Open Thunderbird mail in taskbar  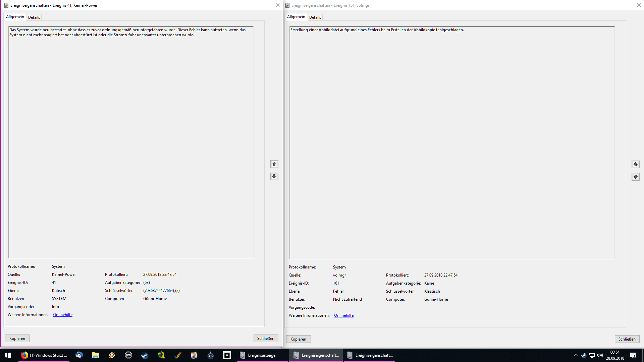tap(79, 355)
